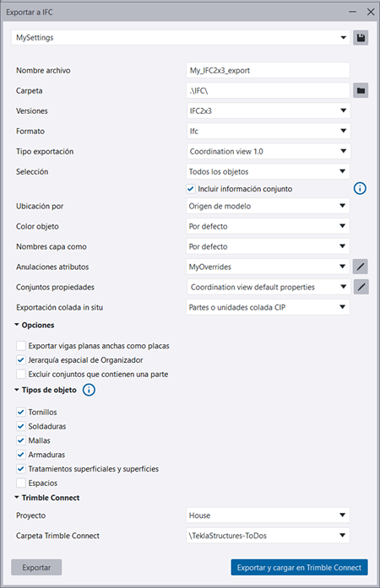Viewport: 380px width, 588px height.
Task: Uncheck the Soldaduras object type
Action: [x=21, y=426]
